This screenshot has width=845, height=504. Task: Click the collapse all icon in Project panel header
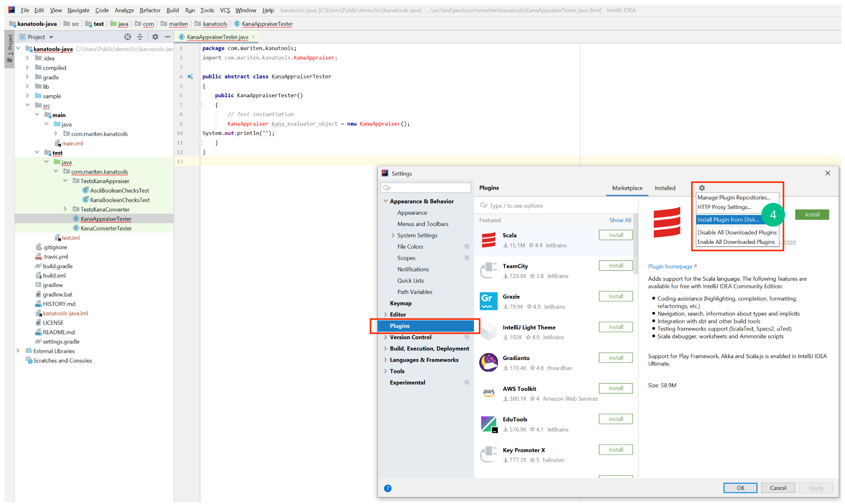[x=140, y=37]
